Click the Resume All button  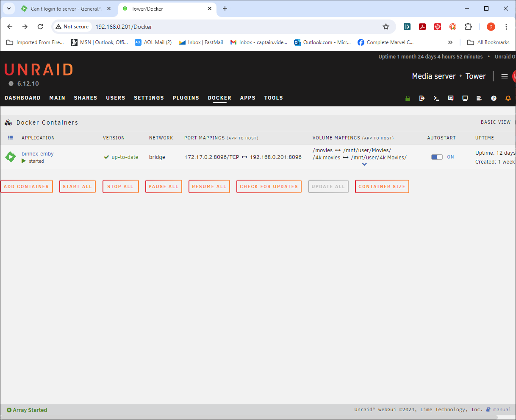click(209, 186)
